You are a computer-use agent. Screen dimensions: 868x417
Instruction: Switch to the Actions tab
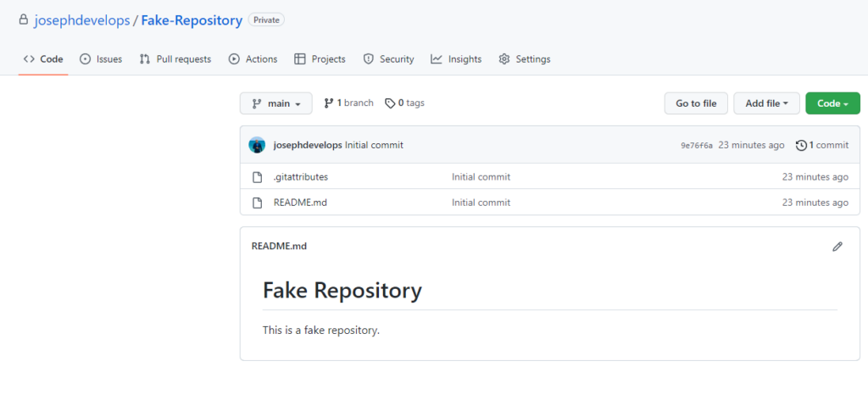[x=253, y=59]
